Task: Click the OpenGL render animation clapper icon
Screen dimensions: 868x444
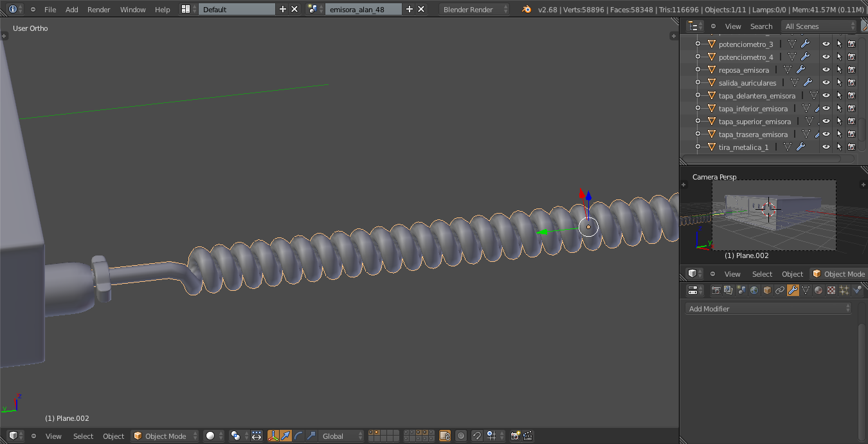Action: [528, 436]
